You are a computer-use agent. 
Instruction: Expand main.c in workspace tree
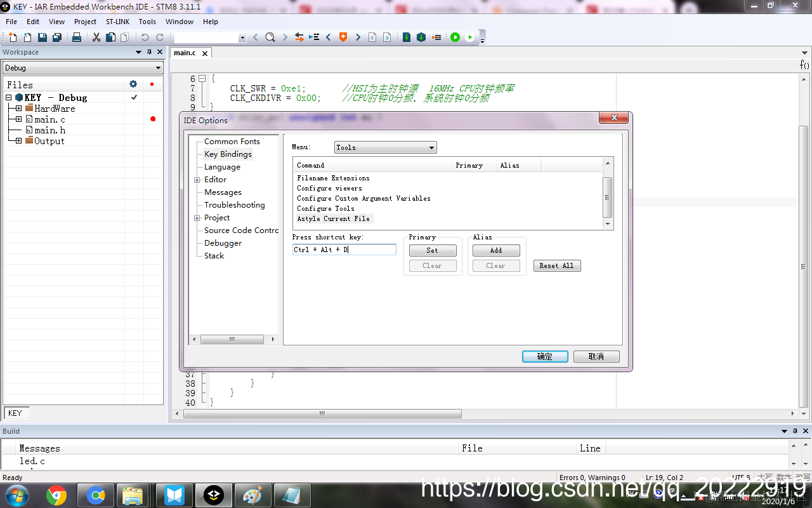tap(18, 119)
